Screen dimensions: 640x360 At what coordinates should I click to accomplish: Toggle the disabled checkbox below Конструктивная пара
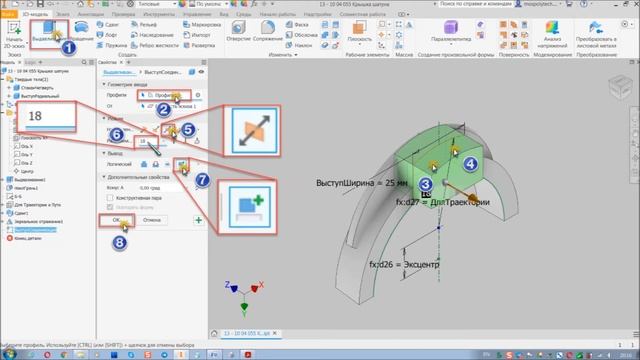click(x=110, y=207)
